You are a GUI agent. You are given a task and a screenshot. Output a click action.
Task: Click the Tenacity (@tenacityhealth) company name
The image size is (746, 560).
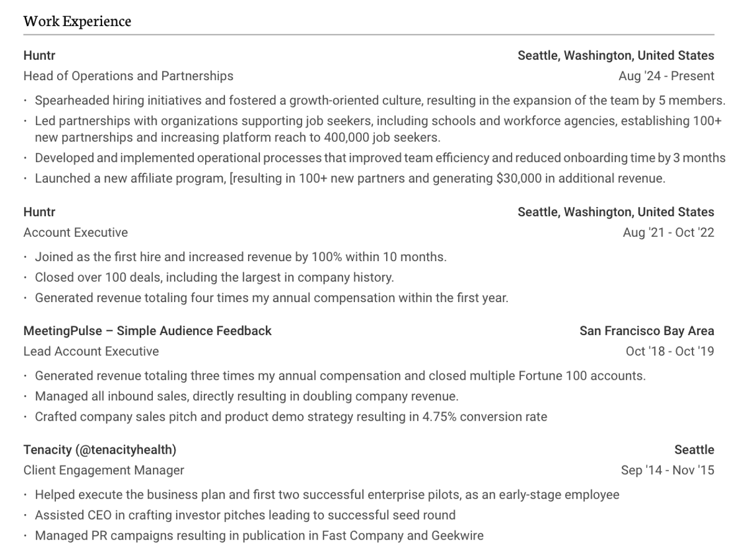(99, 449)
